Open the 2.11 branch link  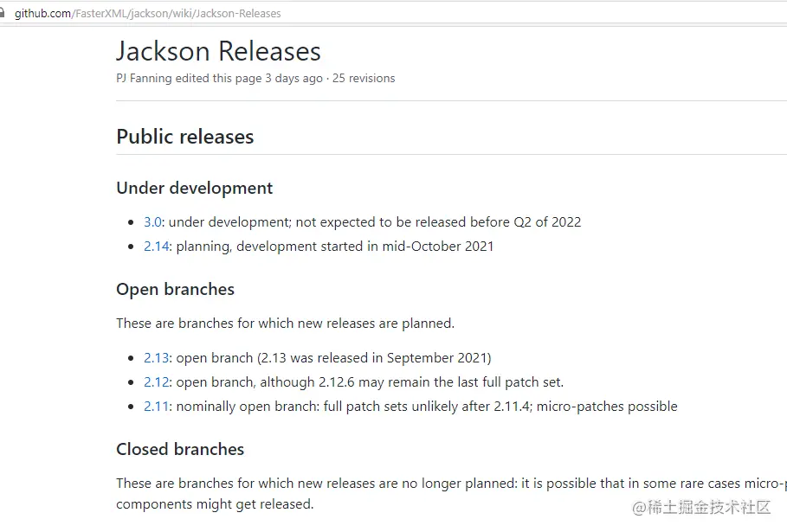pyautogui.click(x=156, y=406)
